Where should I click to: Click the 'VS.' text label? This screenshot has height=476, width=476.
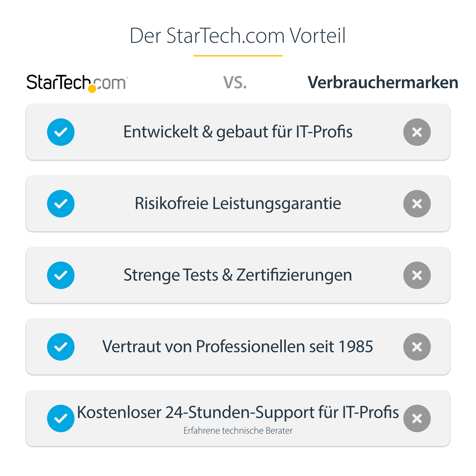(235, 83)
